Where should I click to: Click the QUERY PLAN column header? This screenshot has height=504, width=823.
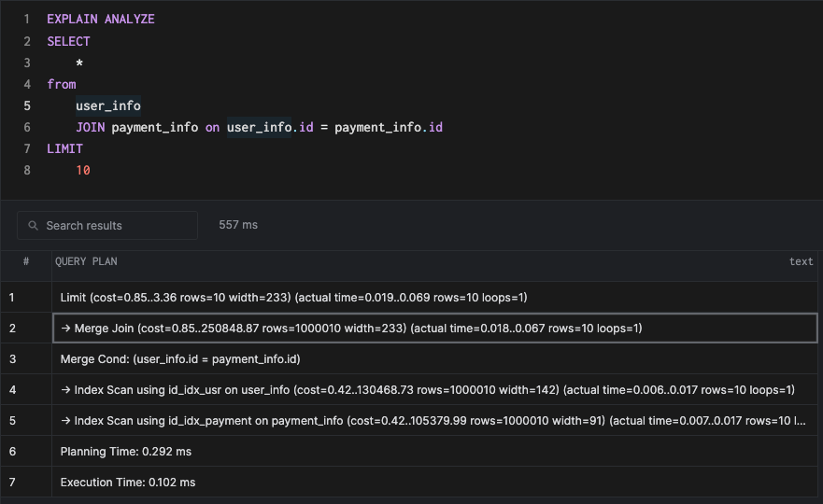click(x=87, y=262)
